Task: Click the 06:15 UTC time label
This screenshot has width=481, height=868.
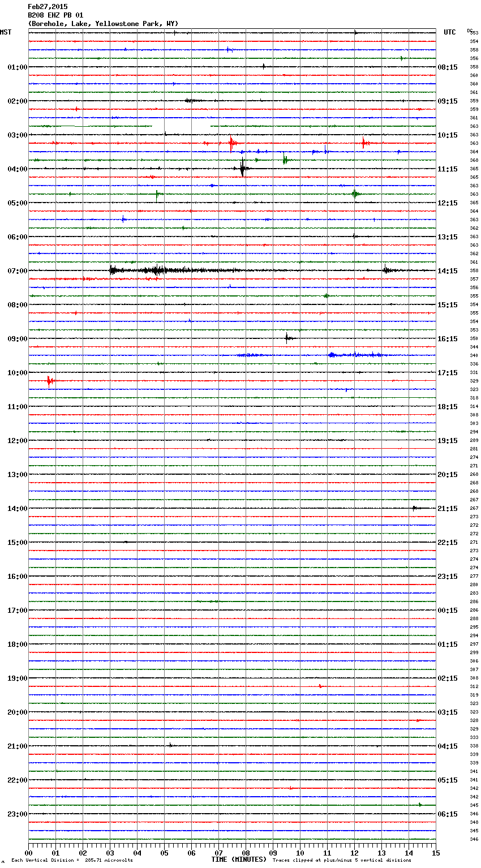Action: tap(448, 814)
